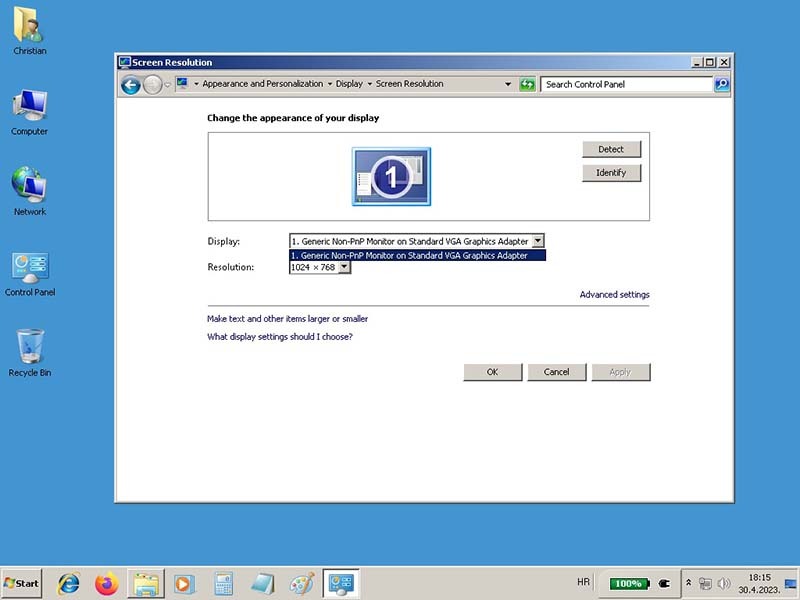The image size is (800, 600).
Task: Select monitor 1 thumbnail in preview
Action: tap(391, 177)
